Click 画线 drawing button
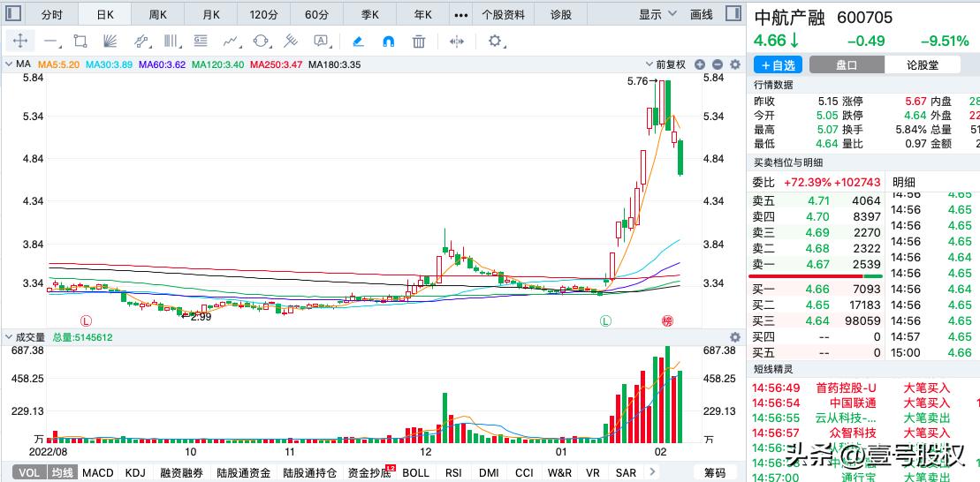The height and width of the screenshot is (482, 980). 702,14
